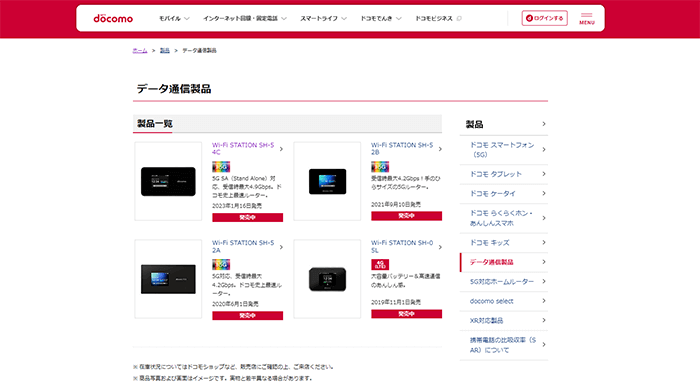Expand the インターネット回線・固定電話 menu
Screen dimensions: 700x390
pos(245,18)
